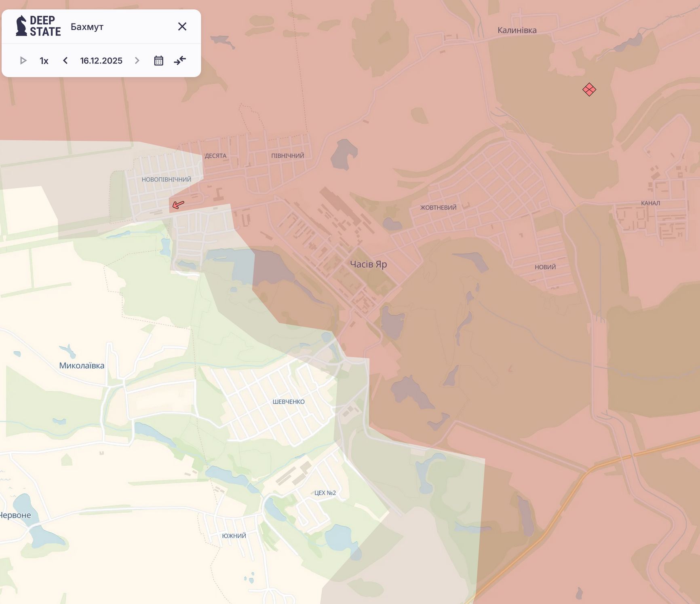Click the collapse arrows icon in panel
Viewport: 700px width, 604px height.
coord(180,61)
